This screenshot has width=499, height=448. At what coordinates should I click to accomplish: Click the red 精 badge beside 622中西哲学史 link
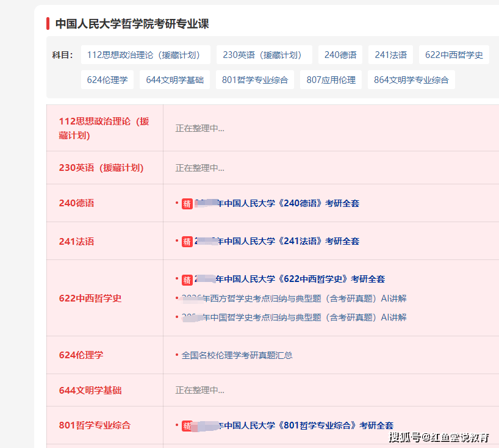click(187, 280)
